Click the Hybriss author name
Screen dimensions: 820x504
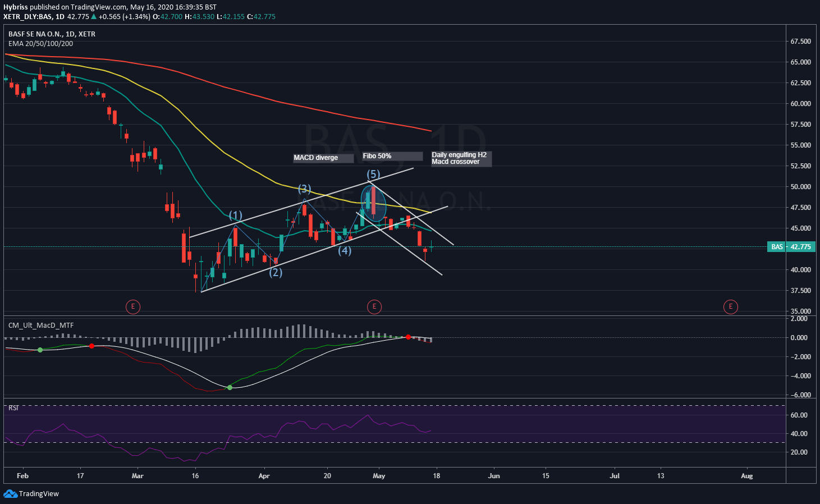15,7
